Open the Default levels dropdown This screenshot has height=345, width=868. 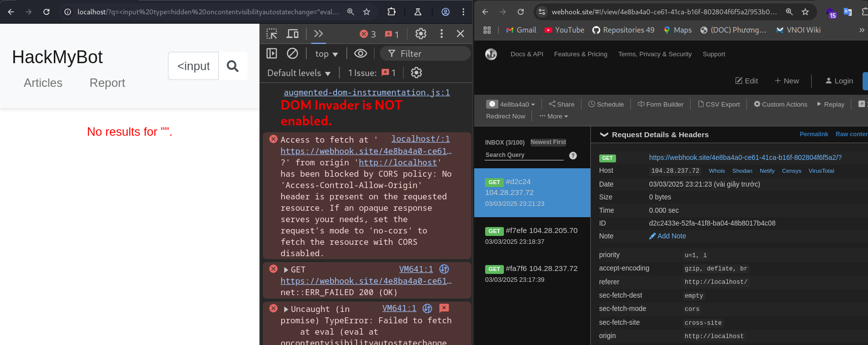tap(299, 73)
